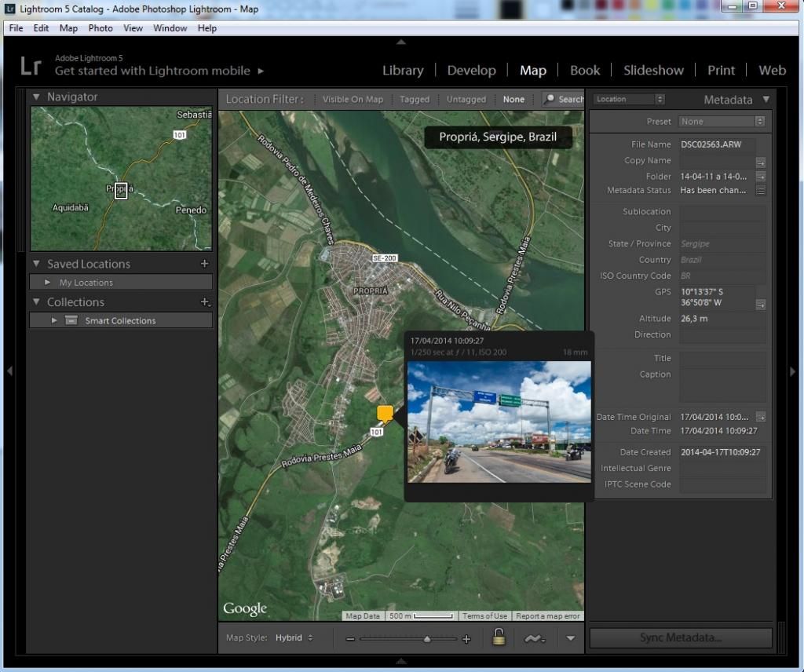The image size is (804, 672).
Task: Select Visible On Map location filter
Action: pyautogui.click(x=353, y=99)
